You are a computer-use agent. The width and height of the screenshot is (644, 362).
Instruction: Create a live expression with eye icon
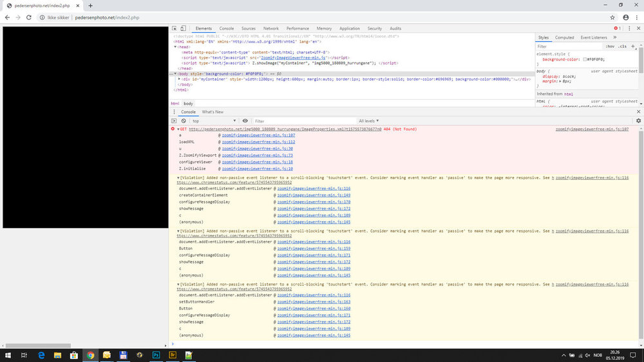click(x=245, y=121)
